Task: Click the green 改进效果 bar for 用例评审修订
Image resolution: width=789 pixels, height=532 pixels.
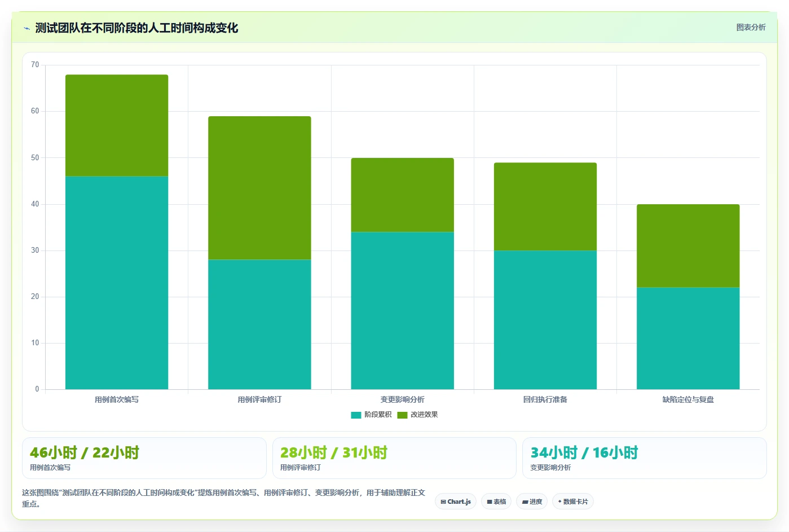Action: point(259,188)
